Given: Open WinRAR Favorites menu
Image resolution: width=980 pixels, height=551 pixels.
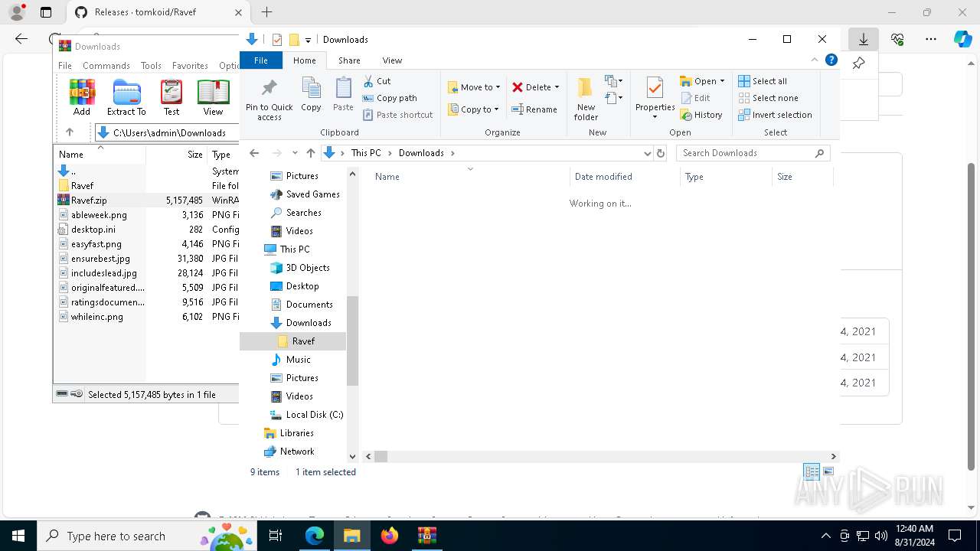Looking at the screenshot, I should point(190,66).
